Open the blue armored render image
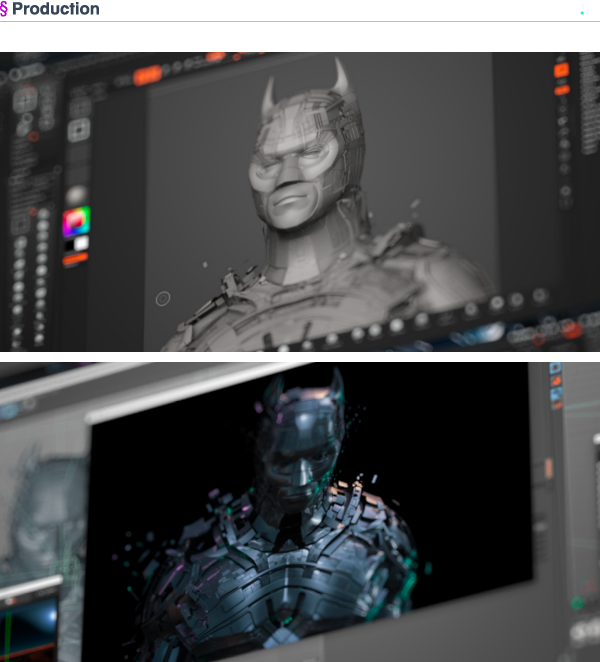600x662 pixels. [300, 512]
